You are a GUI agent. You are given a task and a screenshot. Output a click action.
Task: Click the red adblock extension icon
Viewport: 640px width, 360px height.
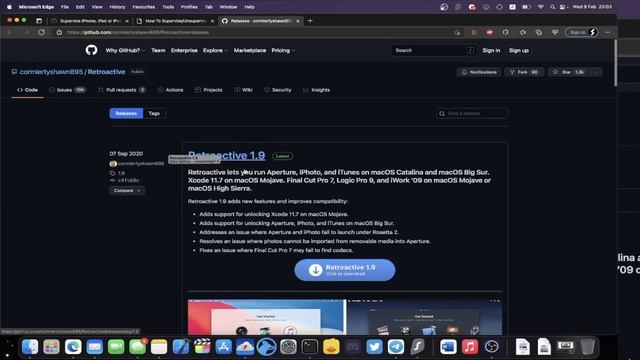pos(489,32)
